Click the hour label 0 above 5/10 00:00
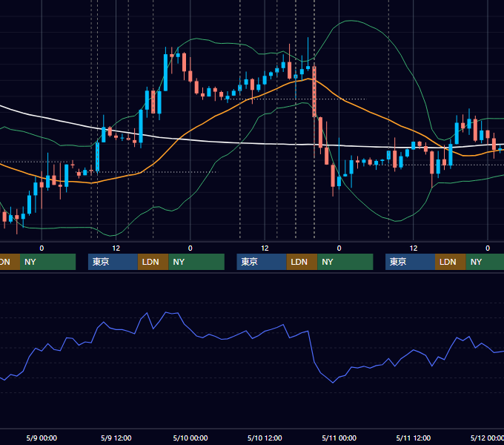This screenshot has height=445, width=504. (190, 248)
